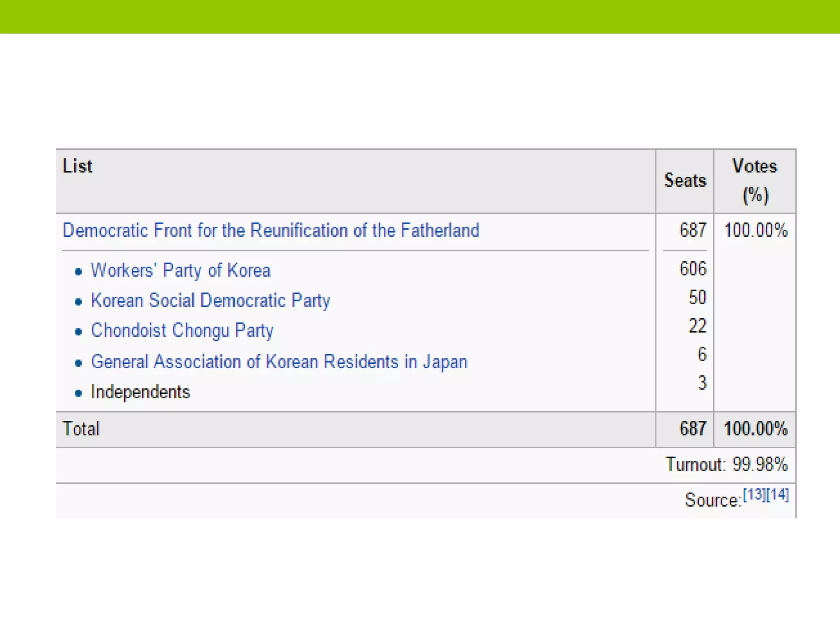The height and width of the screenshot is (630, 840).
Task: Open source citation 13
Action: coord(754,494)
